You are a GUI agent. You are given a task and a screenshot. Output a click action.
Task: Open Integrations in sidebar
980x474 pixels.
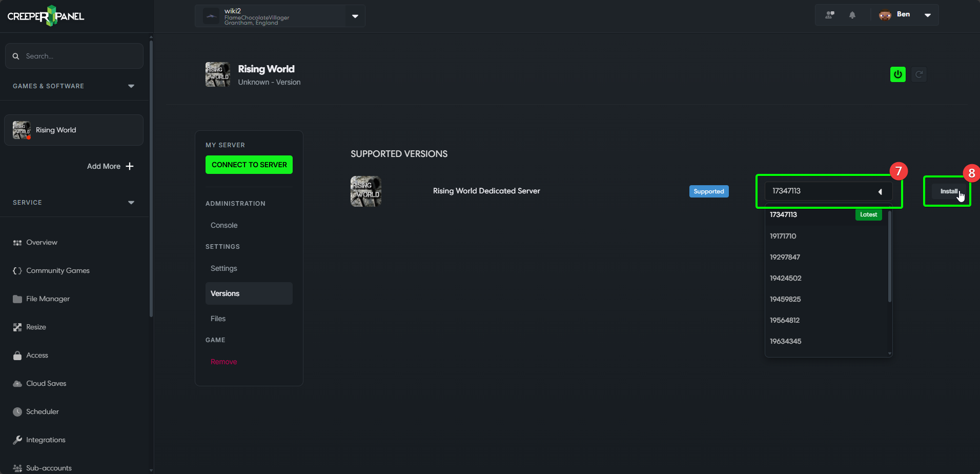click(46, 440)
